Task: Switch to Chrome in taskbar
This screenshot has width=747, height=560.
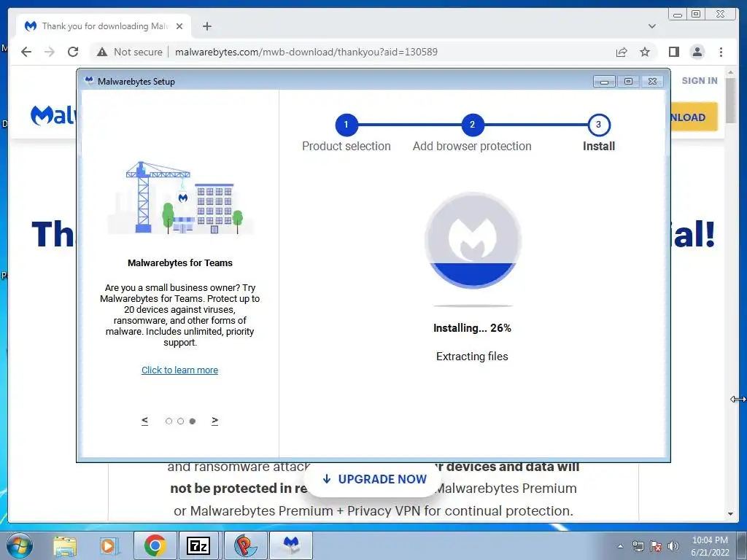Action: 155,545
